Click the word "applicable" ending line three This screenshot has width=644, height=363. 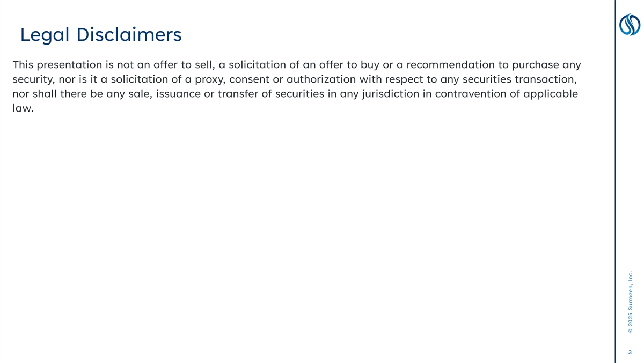point(551,94)
